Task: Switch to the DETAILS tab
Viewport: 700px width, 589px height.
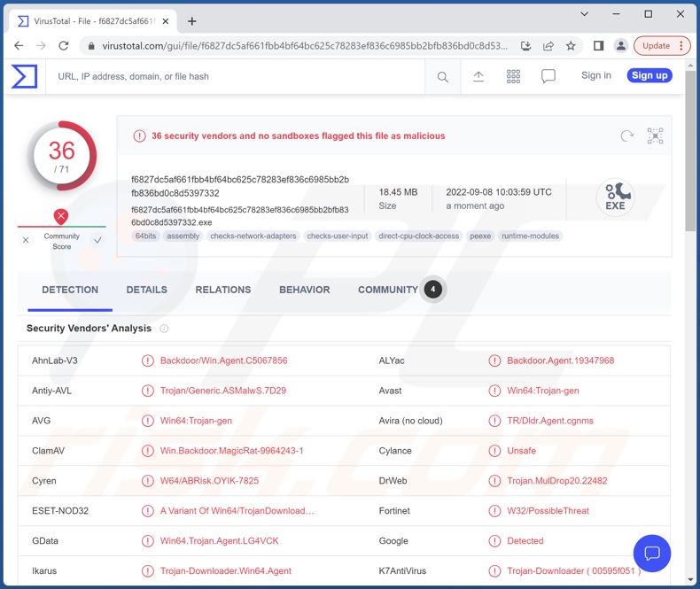Action: pyautogui.click(x=147, y=290)
